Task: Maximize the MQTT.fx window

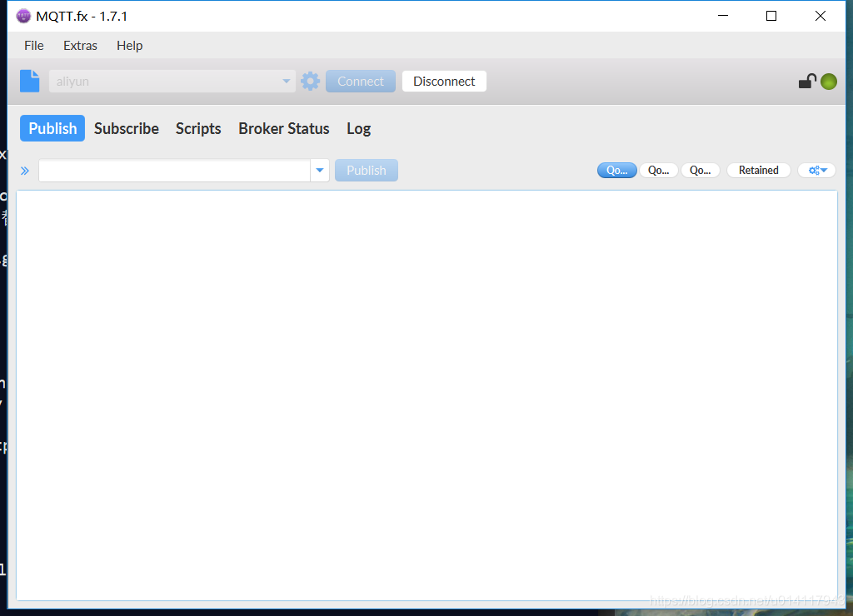Action: tap(771, 16)
